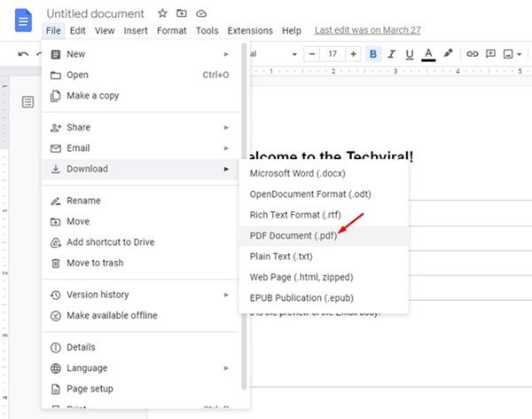This screenshot has width=532, height=419.
Task: Toggle underline formatting
Action: coord(410,54)
